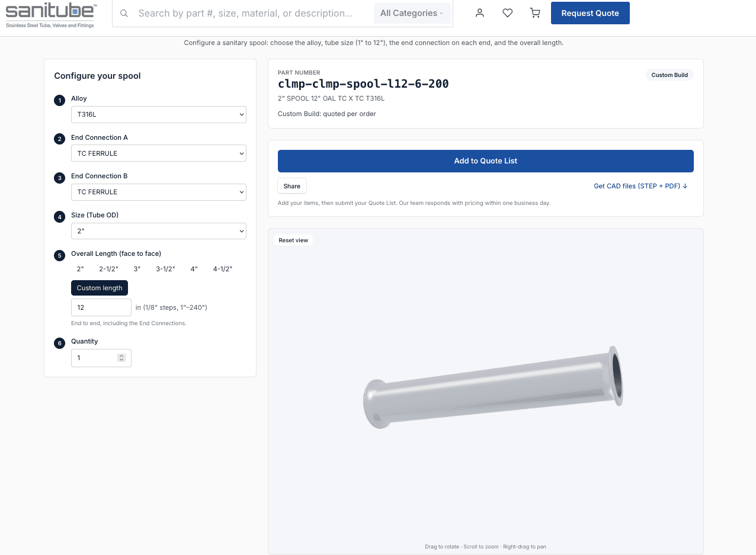Download CAD files (STEP + PDF)
Viewport: 756px width, 555px height.
640,186
